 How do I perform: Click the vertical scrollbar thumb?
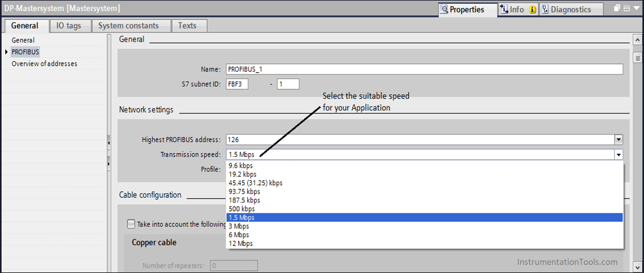(637, 58)
